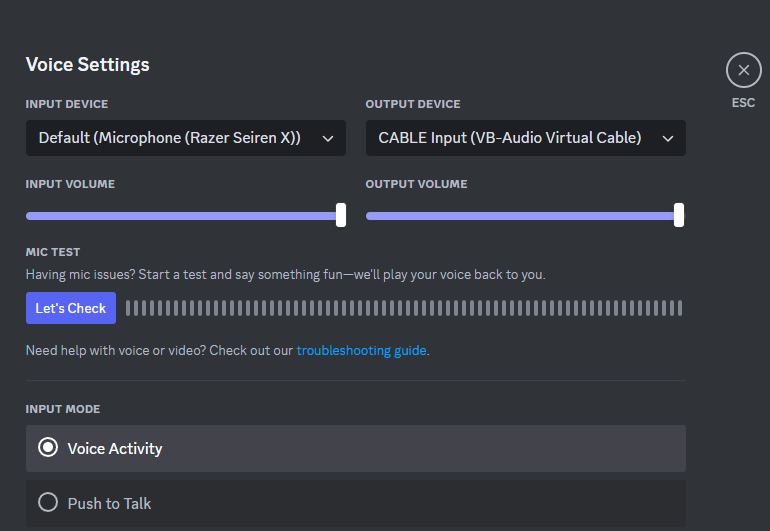
Task: Click the middle of the Output Volume track
Action: 525,216
